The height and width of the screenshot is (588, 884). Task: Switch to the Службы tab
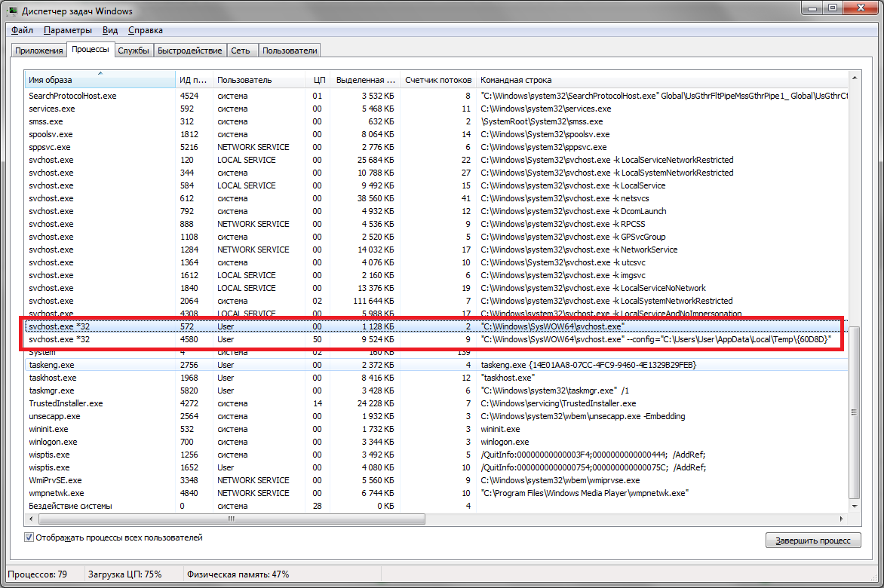[x=134, y=51]
